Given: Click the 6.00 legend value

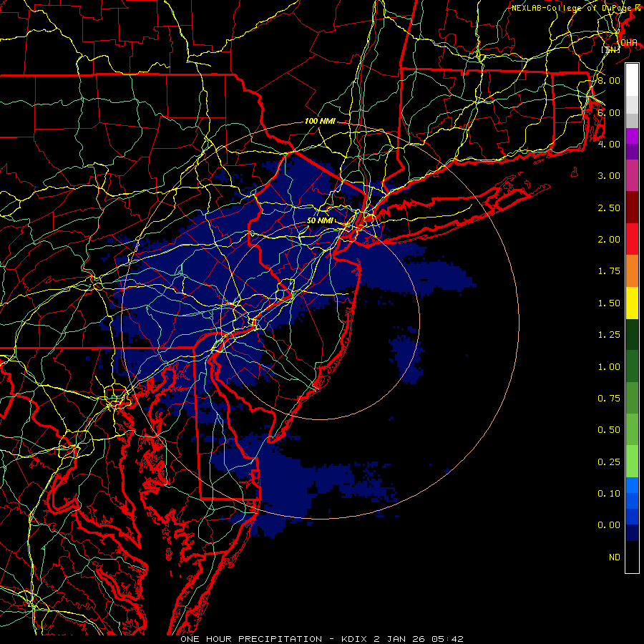Looking at the screenshot, I should (x=609, y=112).
